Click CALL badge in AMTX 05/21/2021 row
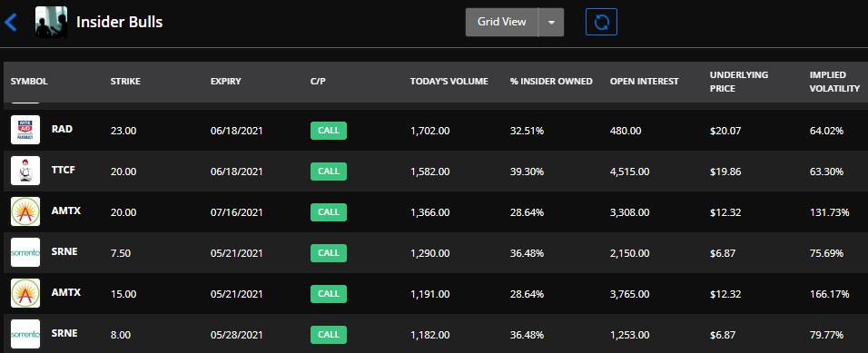The height and width of the screenshot is (353, 868). point(329,294)
